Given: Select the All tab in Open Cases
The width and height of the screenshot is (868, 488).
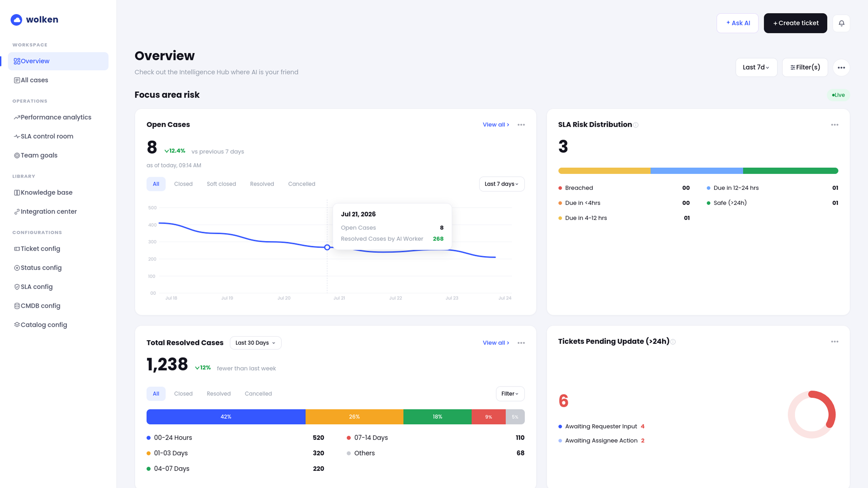Looking at the screenshot, I should click(x=156, y=184).
